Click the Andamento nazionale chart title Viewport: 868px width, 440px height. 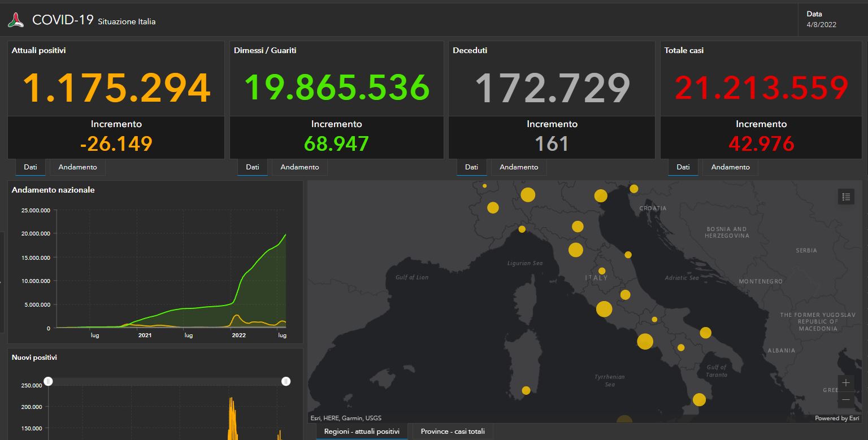point(53,190)
